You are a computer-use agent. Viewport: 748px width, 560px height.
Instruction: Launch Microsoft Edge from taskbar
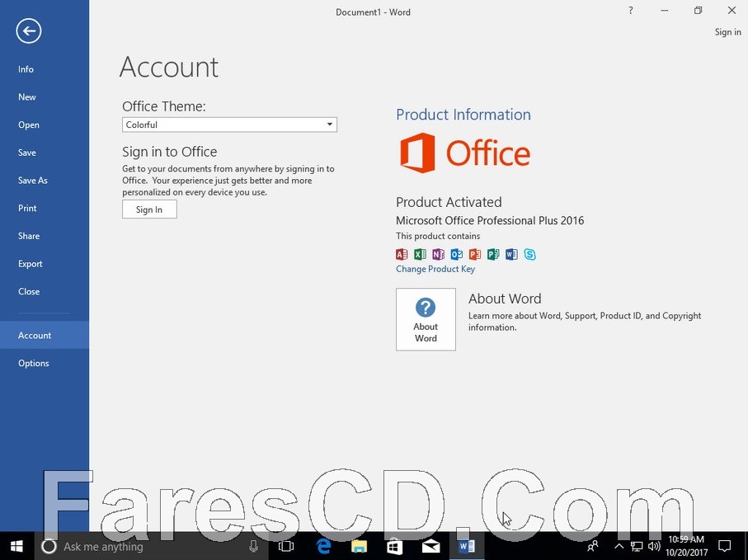click(323, 546)
